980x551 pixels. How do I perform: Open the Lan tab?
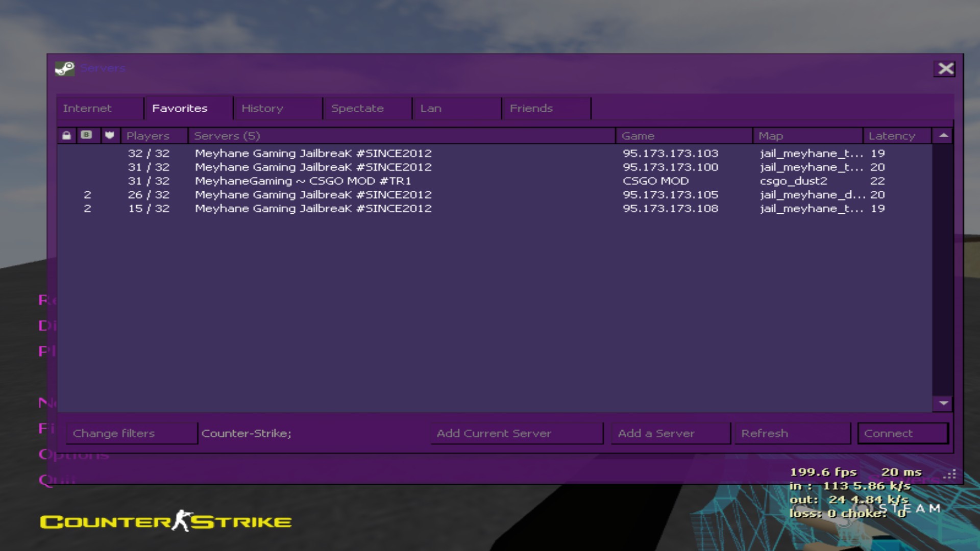point(457,108)
